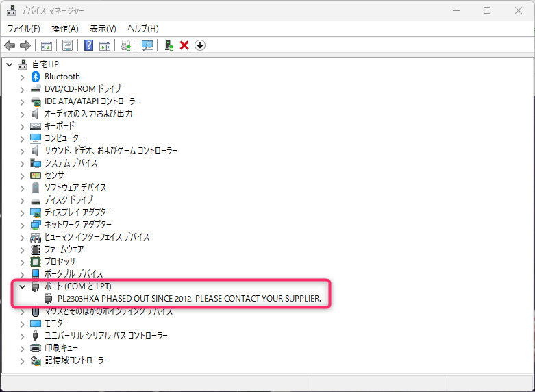Select the 記憶域コントローラー label
The image size is (535, 392).
(x=77, y=360)
